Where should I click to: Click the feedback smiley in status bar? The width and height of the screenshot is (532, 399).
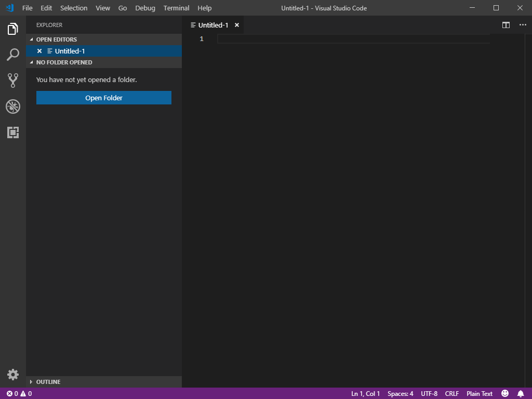coord(505,394)
